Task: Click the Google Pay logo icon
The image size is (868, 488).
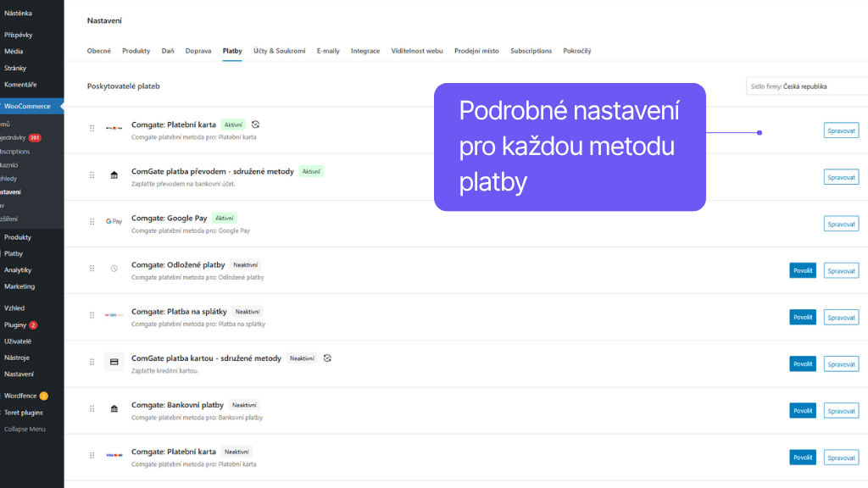Action: [x=114, y=221]
